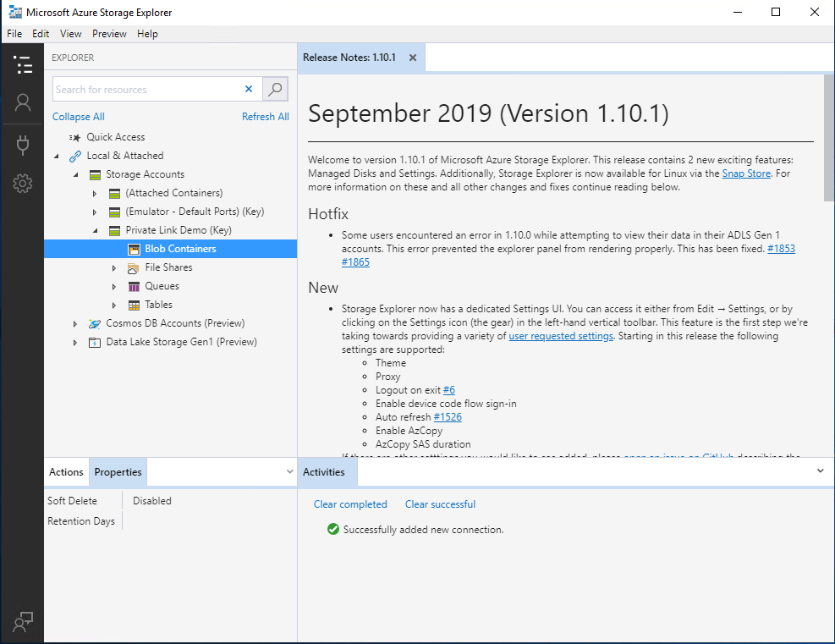Expand the Tables node
This screenshot has height=644, width=835.
pyautogui.click(x=114, y=305)
